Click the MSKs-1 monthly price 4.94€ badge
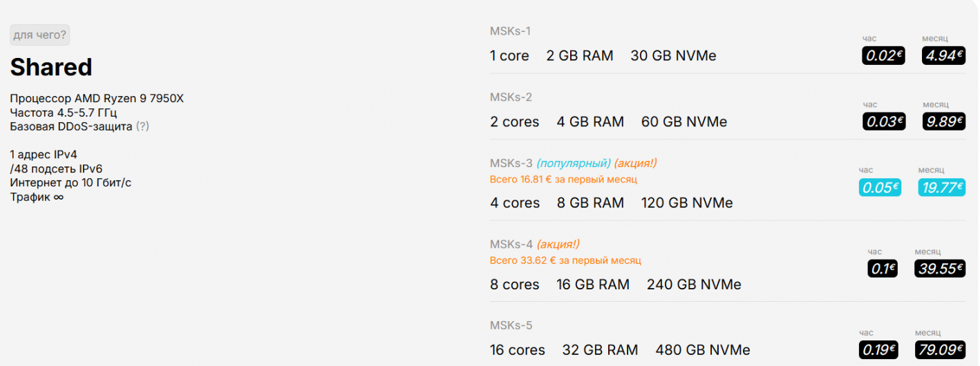Viewport: 980px width, 366px height. tap(943, 56)
